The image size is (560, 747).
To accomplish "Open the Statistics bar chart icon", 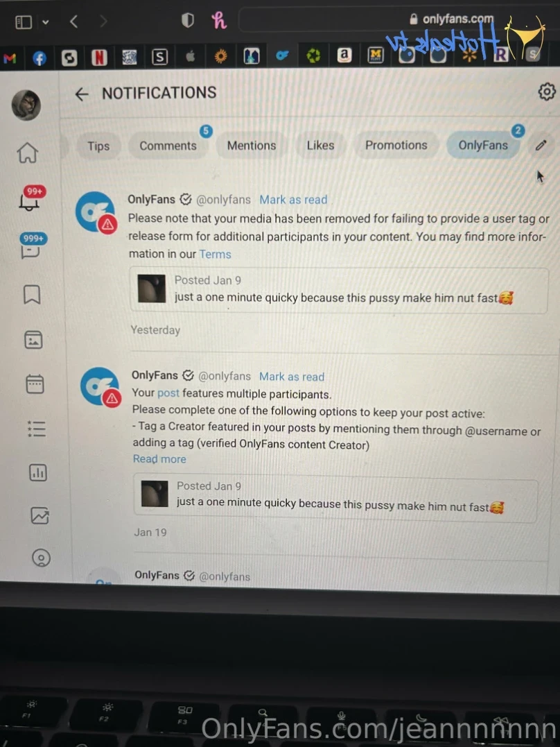I will (38, 472).
